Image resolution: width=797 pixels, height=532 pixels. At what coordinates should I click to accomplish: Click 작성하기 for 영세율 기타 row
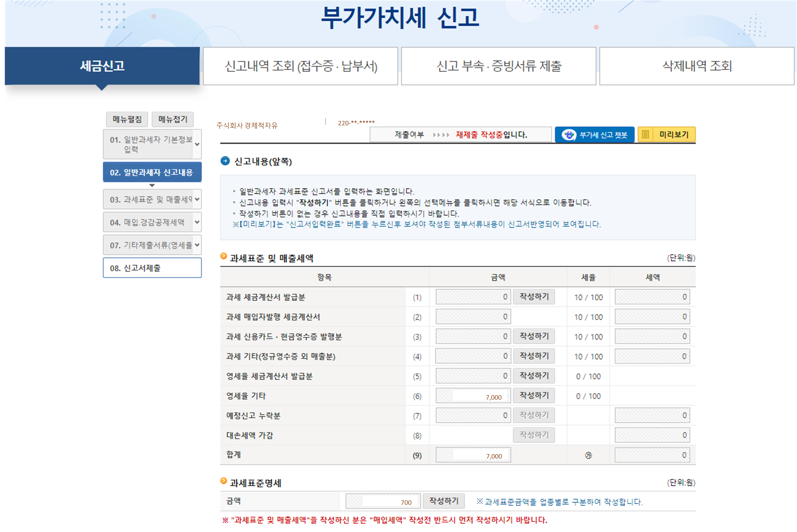[534, 395]
